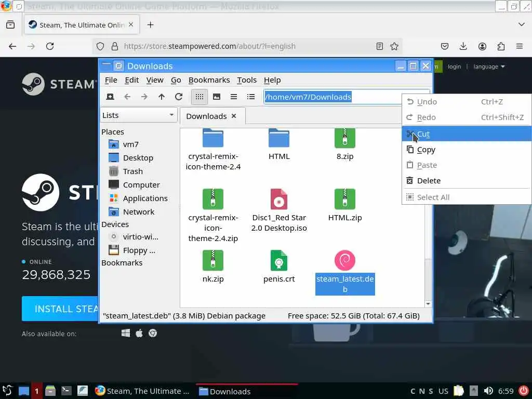
Task: Switch to detailed list view
Action: (x=251, y=97)
